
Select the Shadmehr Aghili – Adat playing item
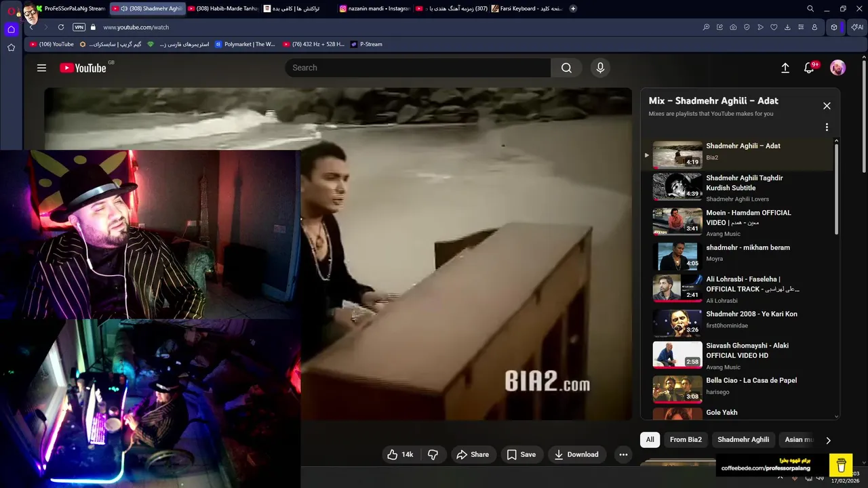(738, 155)
